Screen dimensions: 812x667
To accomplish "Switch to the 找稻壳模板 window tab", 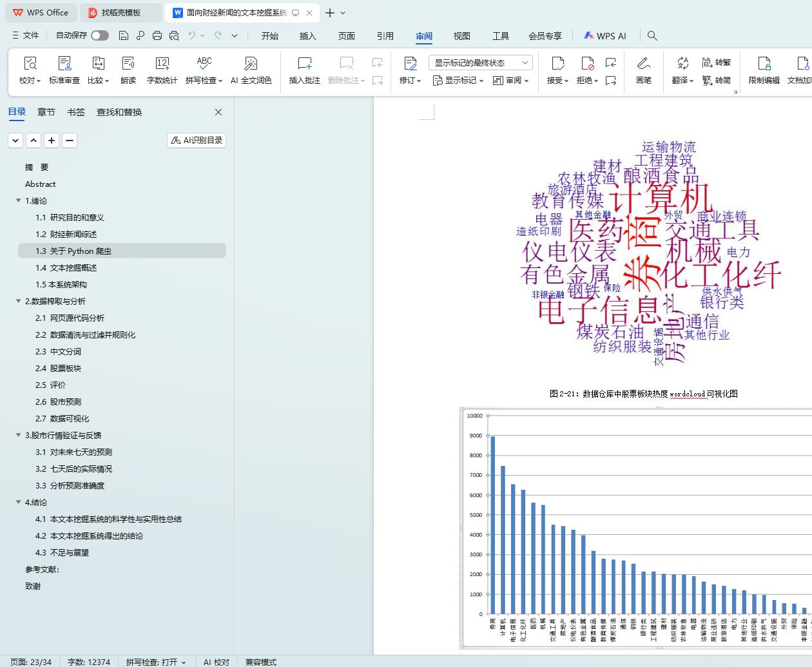I will point(121,13).
